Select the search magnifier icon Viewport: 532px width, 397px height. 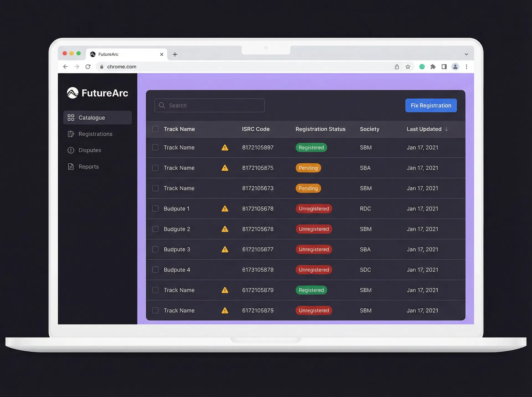tap(162, 105)
